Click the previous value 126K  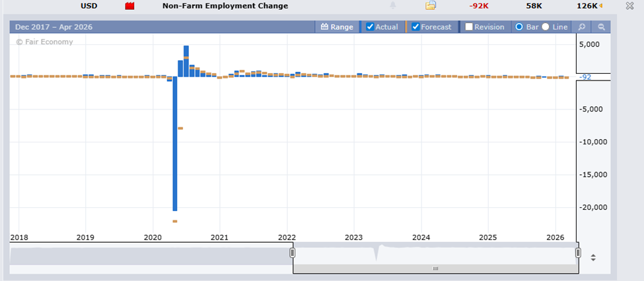pyautogui.click(x=587, y=6)
